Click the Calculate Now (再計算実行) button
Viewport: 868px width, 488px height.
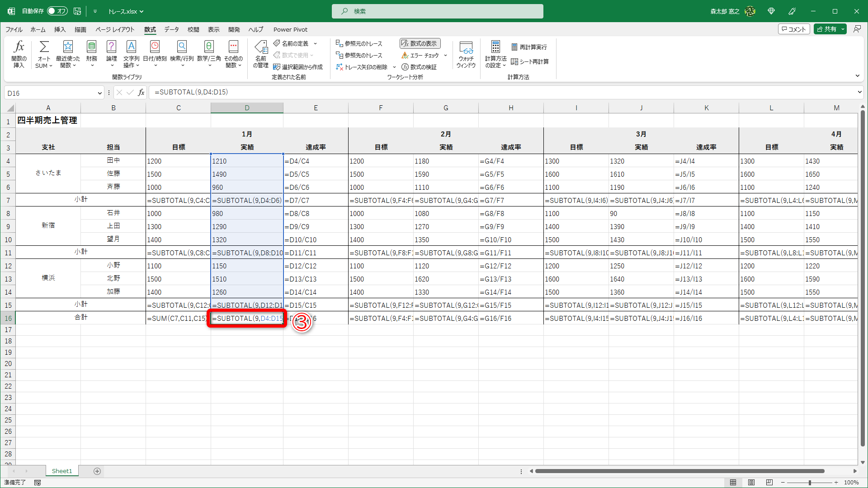coord(529,47)
